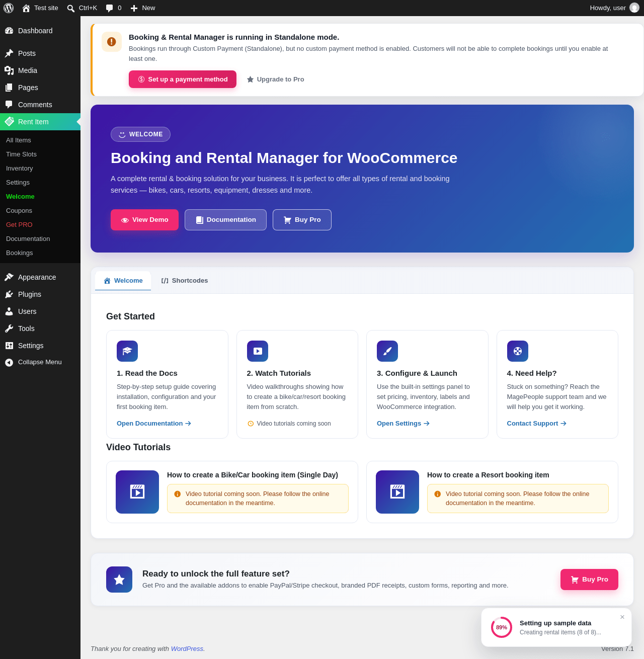Click the 89% progress circle
This screenshot has width=644, height=659.
502,627
